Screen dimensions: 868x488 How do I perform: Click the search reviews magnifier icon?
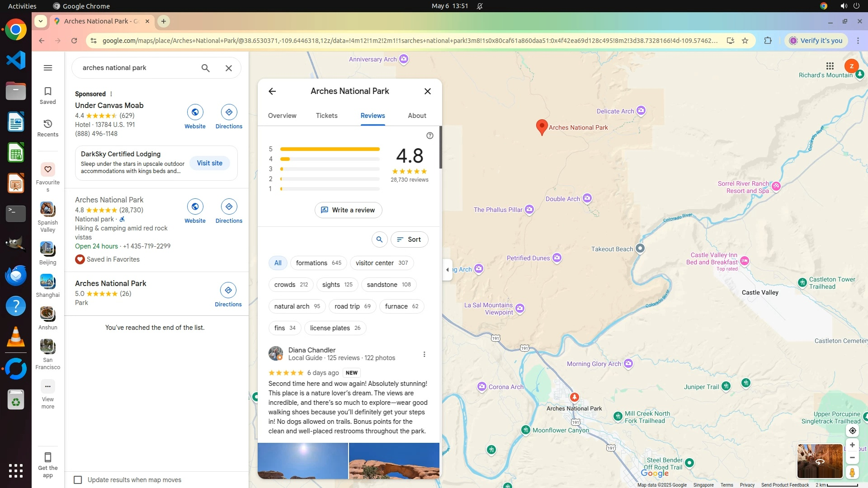click(x=379, y=239)
